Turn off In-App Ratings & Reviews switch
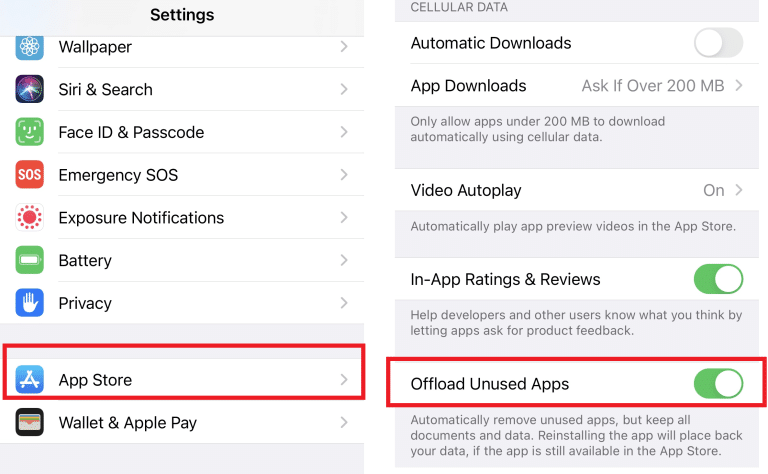768x474 pixels. pyautogui.click(x=718, y=279)
